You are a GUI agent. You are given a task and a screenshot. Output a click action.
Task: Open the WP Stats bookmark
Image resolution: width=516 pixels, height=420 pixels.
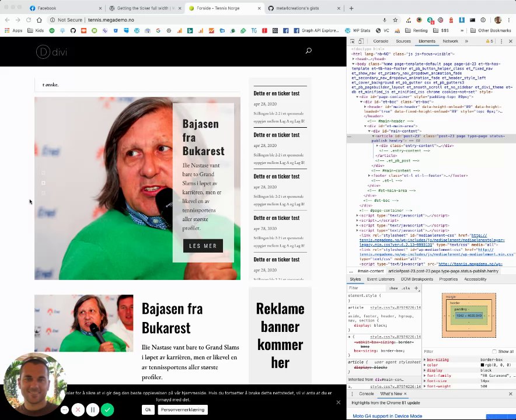click(x=357, y=30)
